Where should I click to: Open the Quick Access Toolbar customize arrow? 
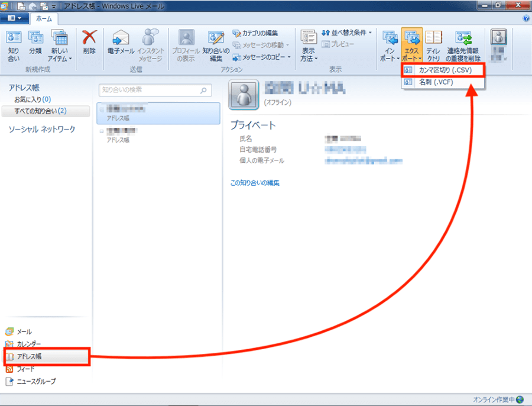point(54,7)
